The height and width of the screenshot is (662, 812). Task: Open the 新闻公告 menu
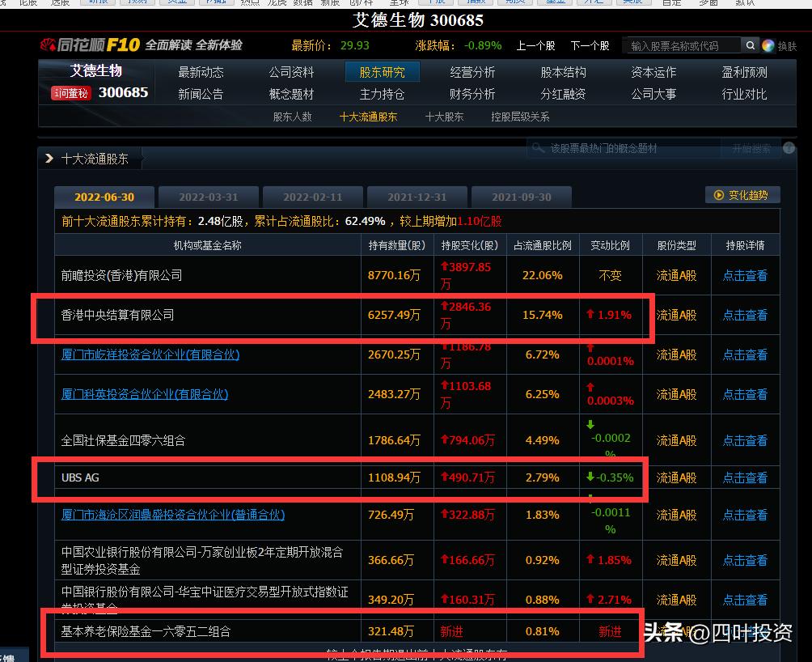tap(201, 94)
